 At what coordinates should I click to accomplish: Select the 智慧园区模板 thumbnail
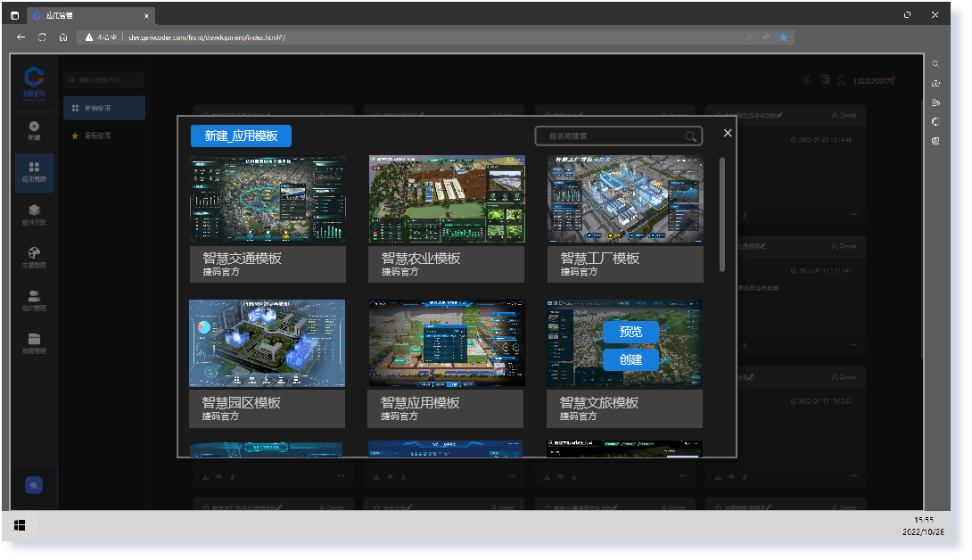pyautogui.click(x=268, y=343)
